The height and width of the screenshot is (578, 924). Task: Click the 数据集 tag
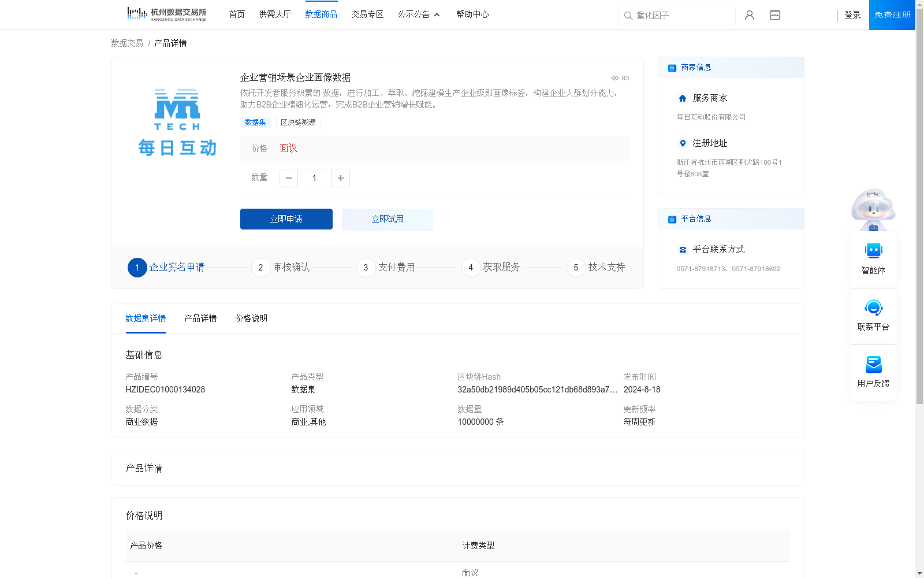[x=256, y=123]
